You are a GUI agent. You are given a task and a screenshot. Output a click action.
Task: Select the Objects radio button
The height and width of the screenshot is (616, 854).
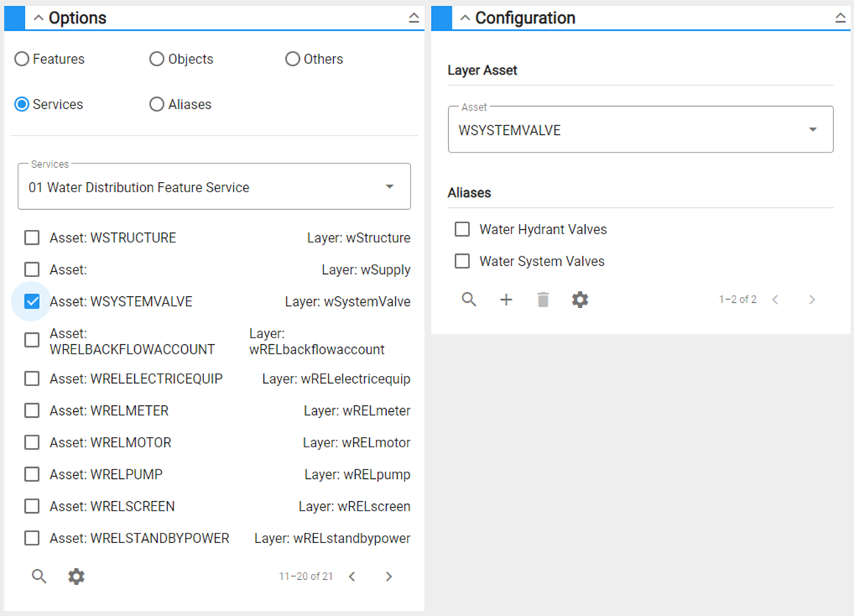point(156,59)
